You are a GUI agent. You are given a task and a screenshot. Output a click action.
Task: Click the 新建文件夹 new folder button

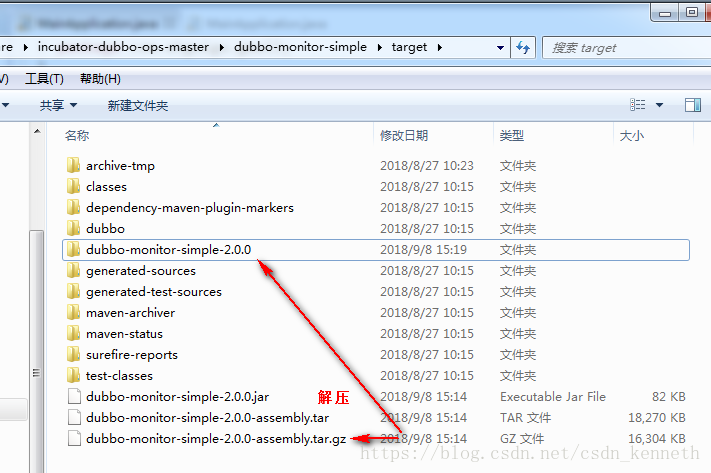point(138,106)
